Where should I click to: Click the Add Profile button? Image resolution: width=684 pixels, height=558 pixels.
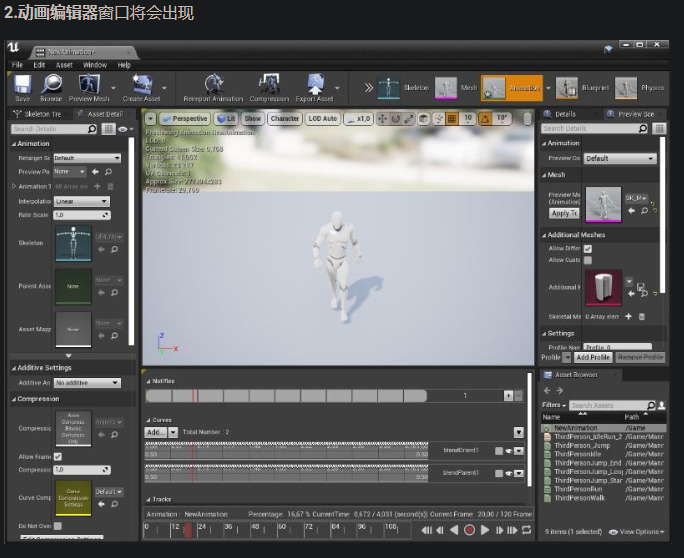coord(593,357)
